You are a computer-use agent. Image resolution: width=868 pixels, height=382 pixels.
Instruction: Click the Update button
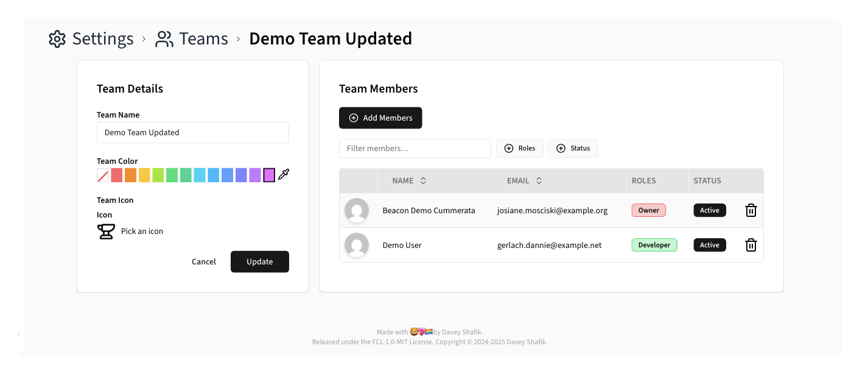click(259, 261)
